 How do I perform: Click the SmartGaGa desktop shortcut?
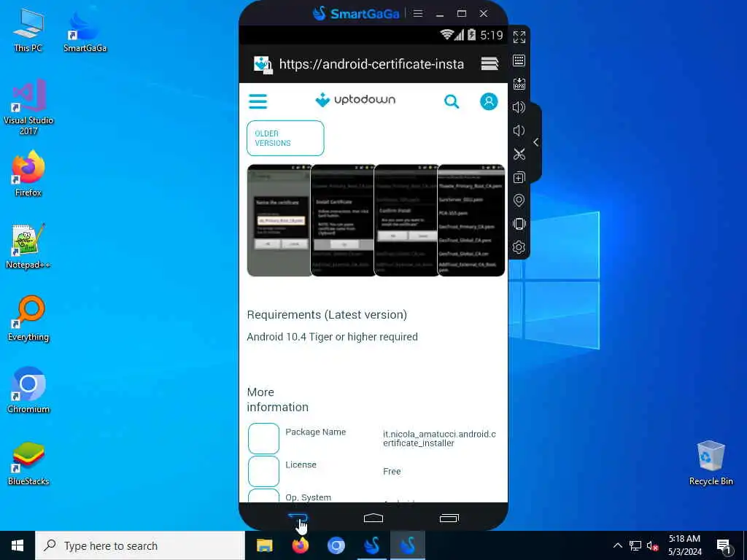[85, 31]
